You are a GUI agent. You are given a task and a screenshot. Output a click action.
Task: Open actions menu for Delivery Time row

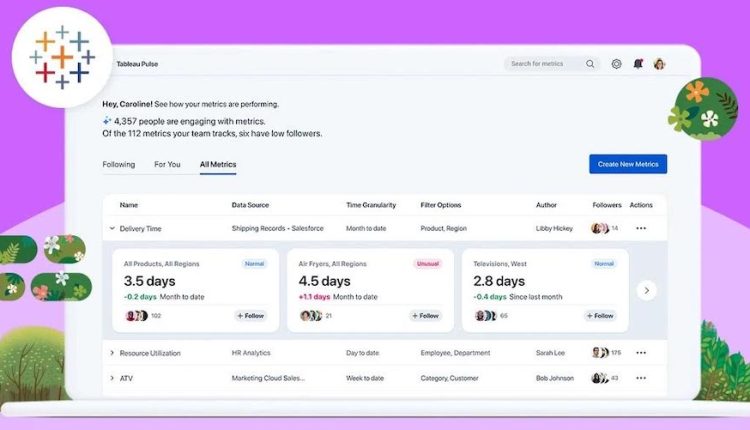[x=641, y=228]
